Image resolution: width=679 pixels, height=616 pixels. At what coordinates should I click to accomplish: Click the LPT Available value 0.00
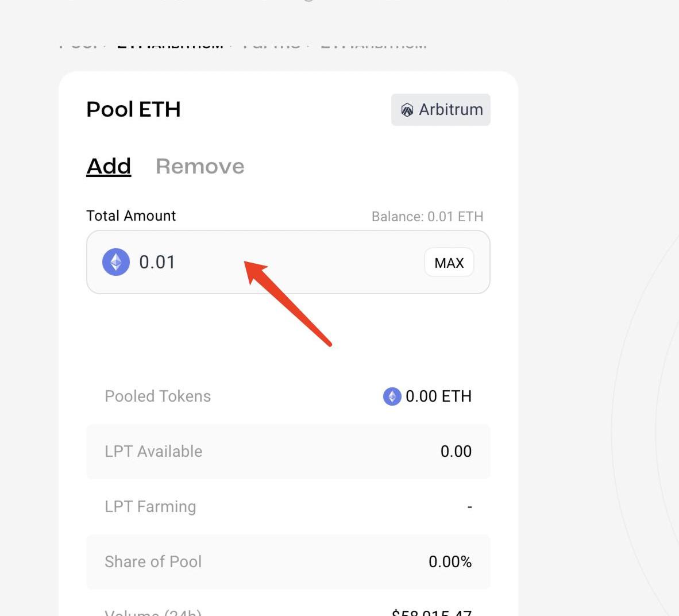coord(456,452)
